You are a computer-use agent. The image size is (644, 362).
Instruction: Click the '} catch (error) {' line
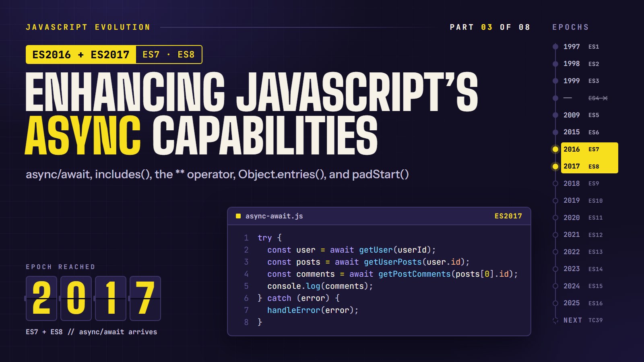click(x=299, y=298)
